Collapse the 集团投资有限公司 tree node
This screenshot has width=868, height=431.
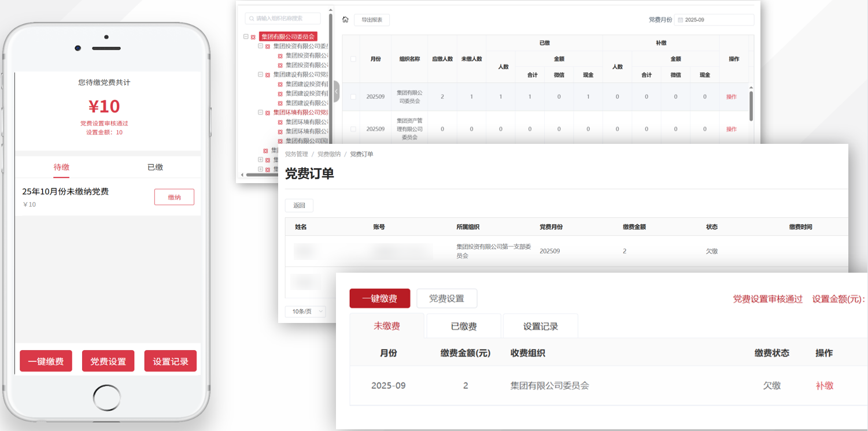pos(260,46)
